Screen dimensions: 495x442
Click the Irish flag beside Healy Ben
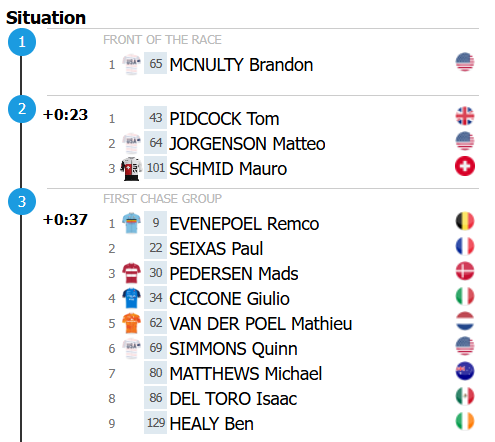pyautogui.click(x=465, y=421)
